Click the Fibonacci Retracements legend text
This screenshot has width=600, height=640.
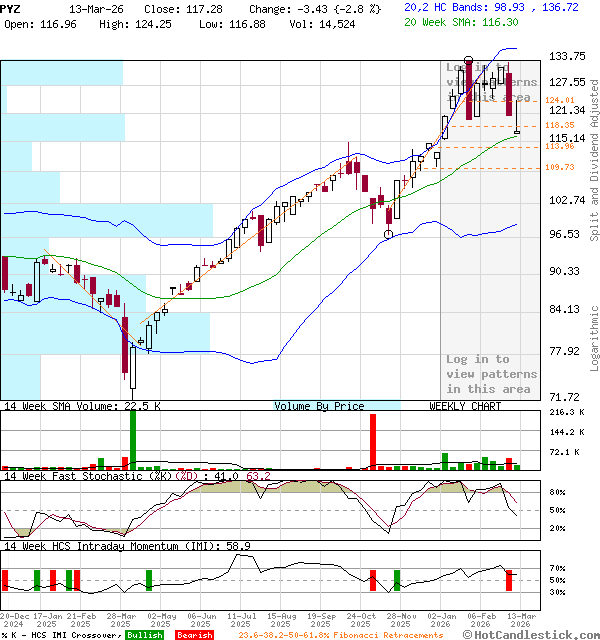pos(340,635)
